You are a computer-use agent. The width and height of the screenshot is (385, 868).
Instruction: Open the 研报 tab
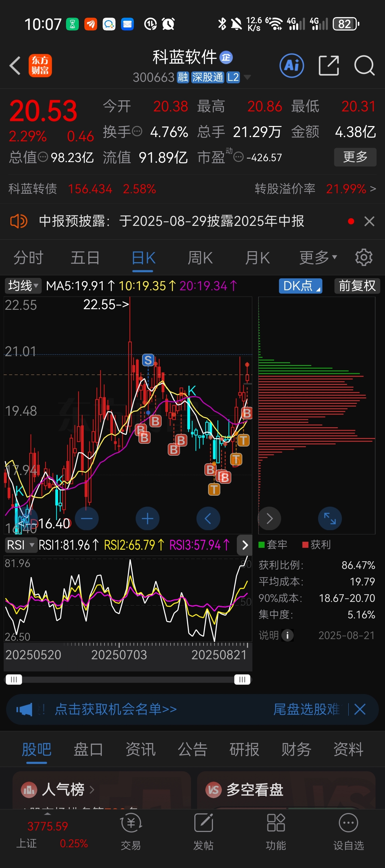click(244, 750)
